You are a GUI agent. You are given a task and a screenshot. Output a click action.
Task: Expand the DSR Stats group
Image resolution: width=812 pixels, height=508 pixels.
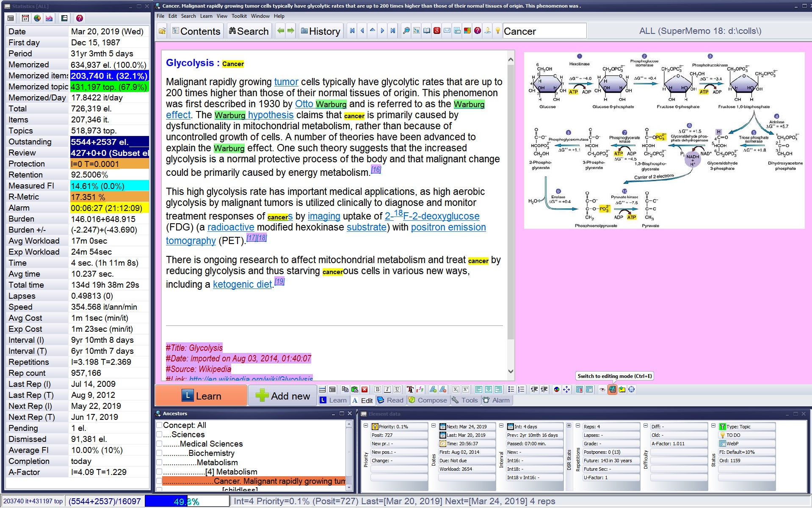(x=569, y=425)
